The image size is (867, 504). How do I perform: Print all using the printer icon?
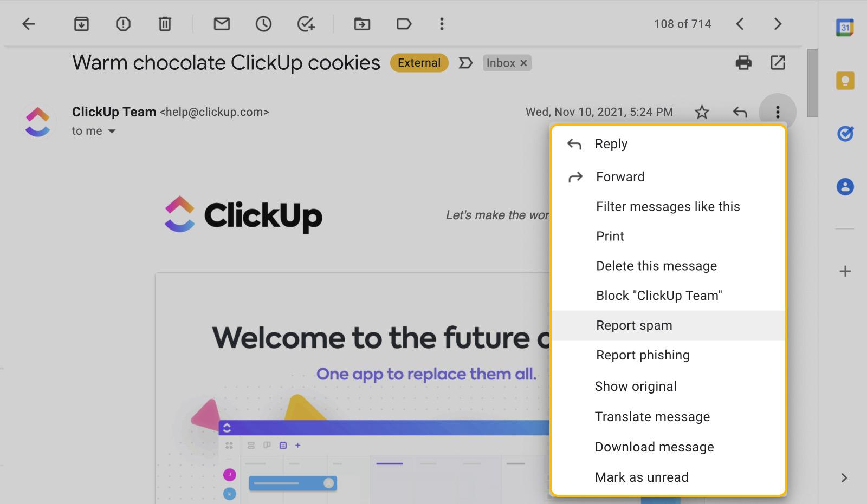[743, 63]
